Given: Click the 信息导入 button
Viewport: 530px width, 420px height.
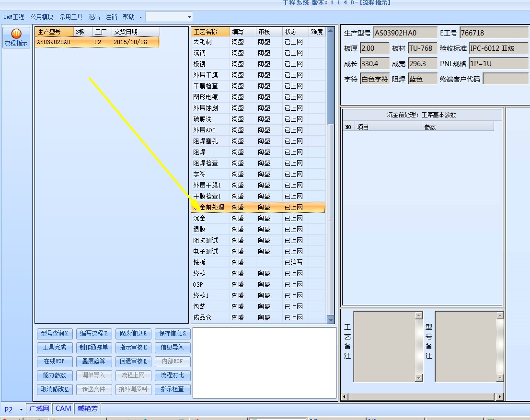Looking at the screenshot, I should [x=173, y=348].
